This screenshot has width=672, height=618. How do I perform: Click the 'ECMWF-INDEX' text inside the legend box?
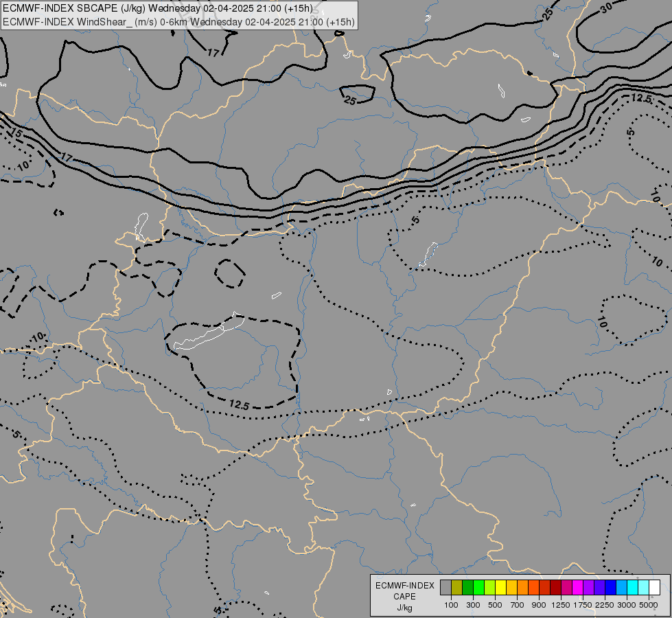coord(404,586)
